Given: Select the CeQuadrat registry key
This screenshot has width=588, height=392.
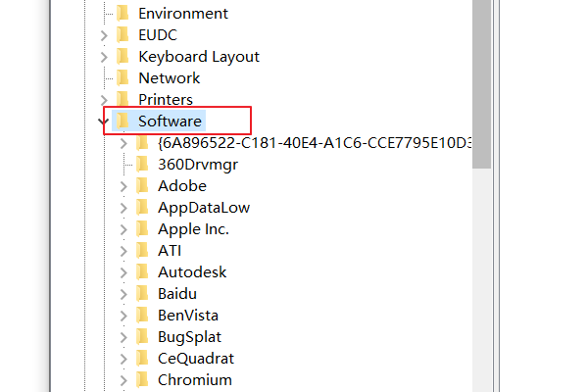Looking at the screenshot, I should pyautogui.click(x=196, y=358).
